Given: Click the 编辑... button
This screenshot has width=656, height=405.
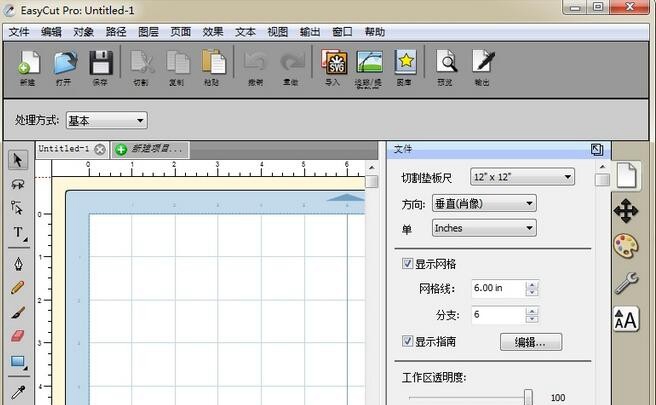Looking at the screenshot, I should pos(531,342).
